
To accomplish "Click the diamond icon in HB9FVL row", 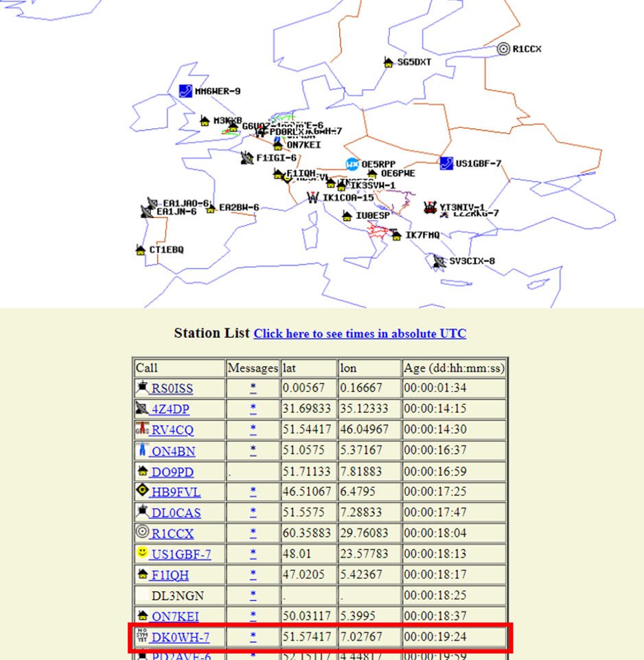I will coord(142,490).
